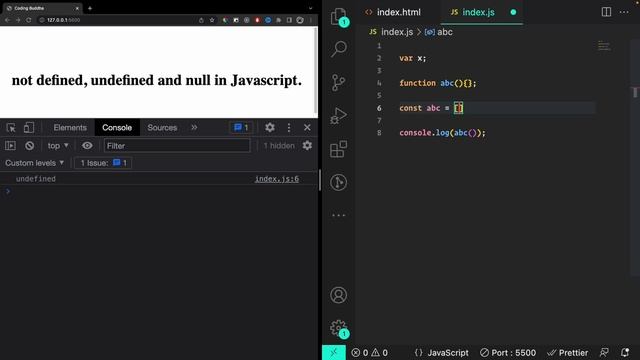Click the editor minimap
The image size is (640, 360).
point(604,46)
